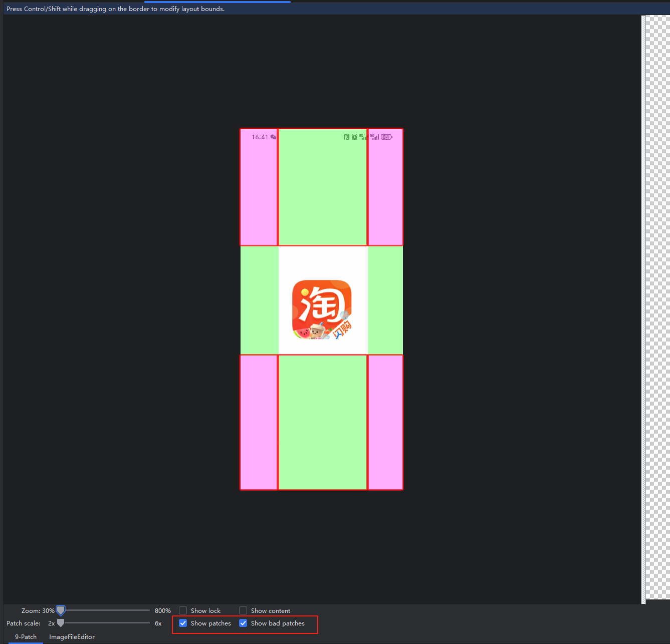Viewport: 670px width, 644px height.
Task: Click the Patch scale slider handle
Action: 61,623
